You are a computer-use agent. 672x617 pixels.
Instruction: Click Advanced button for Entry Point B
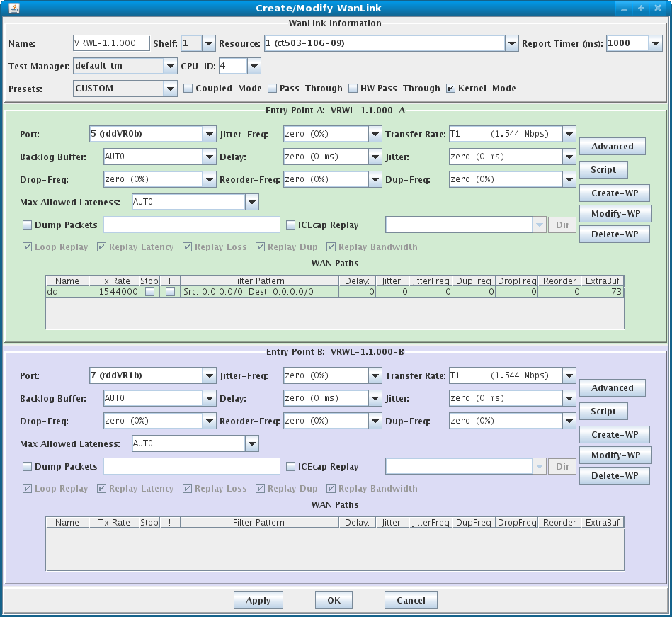[x=612, y=387]
